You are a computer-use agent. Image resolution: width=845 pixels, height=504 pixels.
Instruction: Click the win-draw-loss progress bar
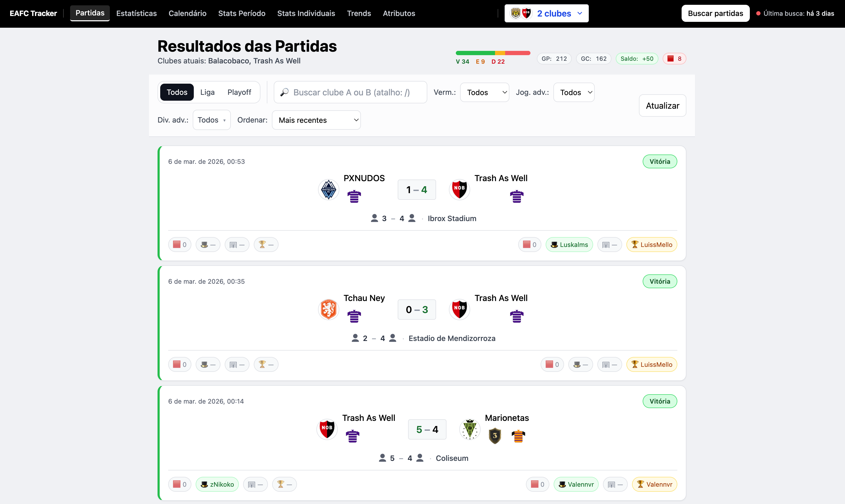[x=493, y=53]
